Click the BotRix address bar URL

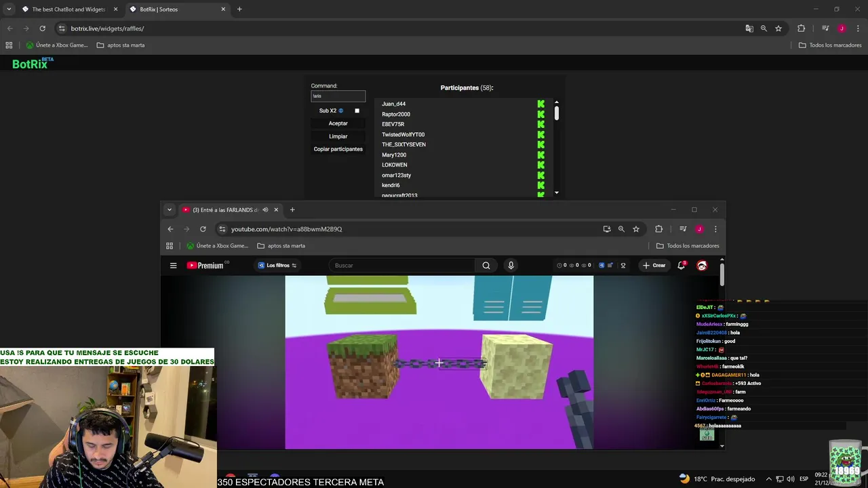pos(107,28)
